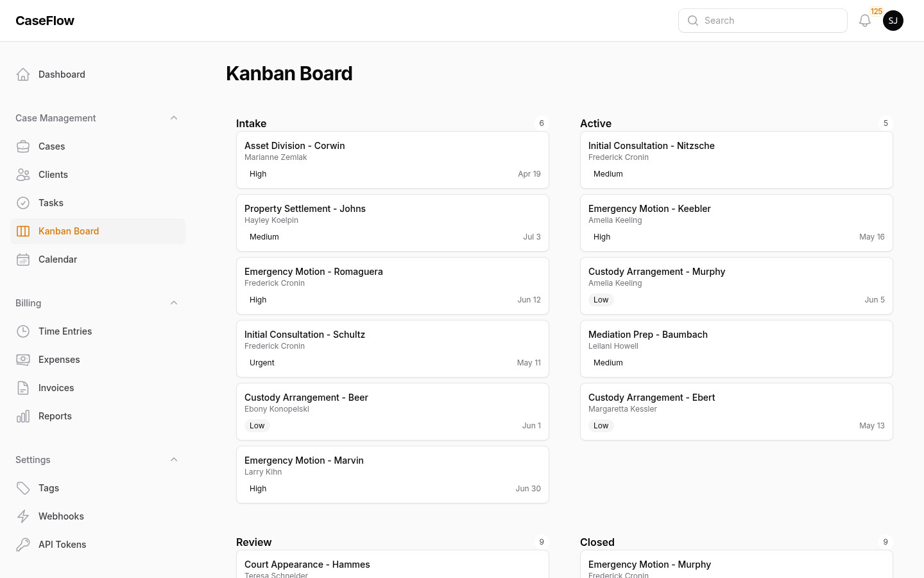The width and height of the screenshot is (924, 578).
Task: Open the Dashboard home icon
Action: coord(23,74)
